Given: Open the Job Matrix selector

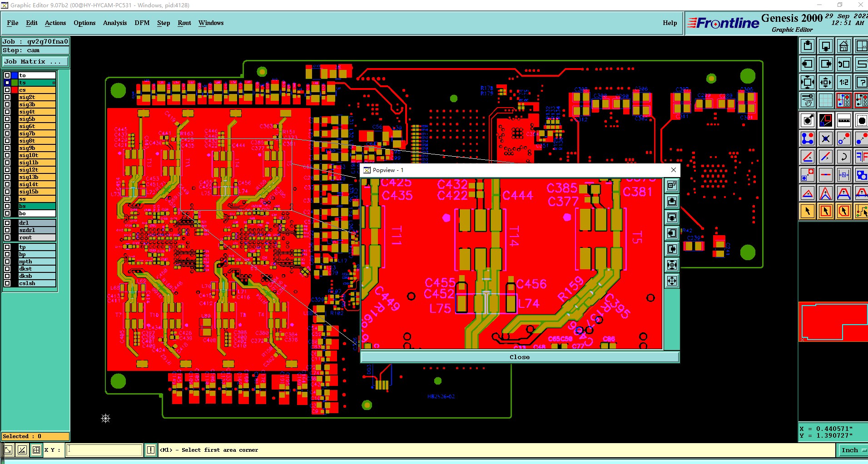Looking at the screenshot, I should 35,62.
